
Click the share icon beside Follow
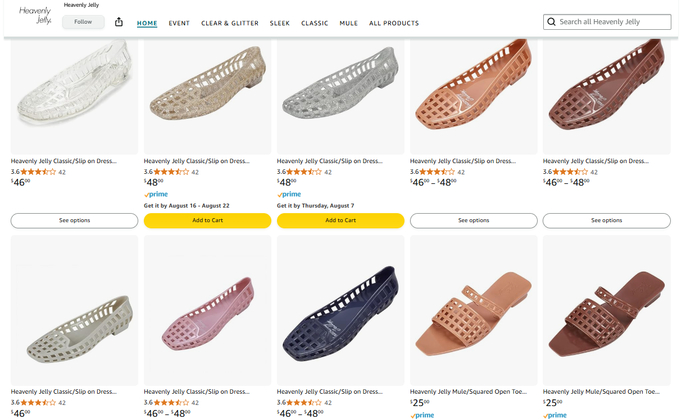point(120,22)
